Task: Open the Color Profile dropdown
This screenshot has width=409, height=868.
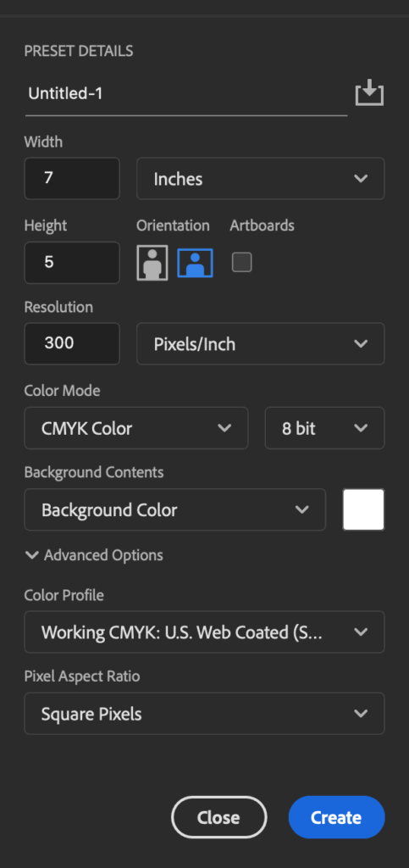Action: tap(205, 632)
